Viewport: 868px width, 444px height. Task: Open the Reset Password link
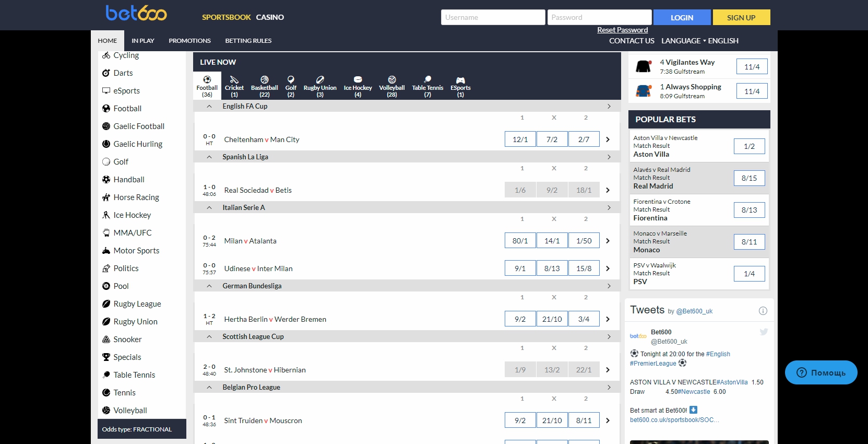pyautogui.click(x=623, y=30)
